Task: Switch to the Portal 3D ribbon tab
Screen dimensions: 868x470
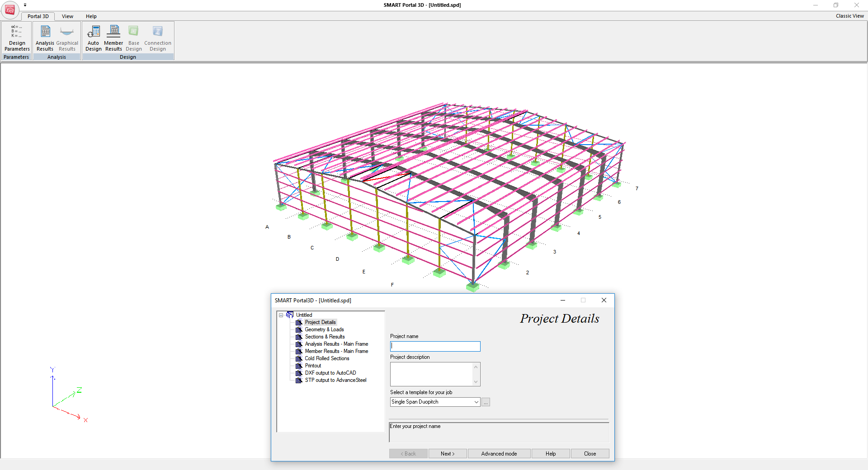Action: (38, 16)
